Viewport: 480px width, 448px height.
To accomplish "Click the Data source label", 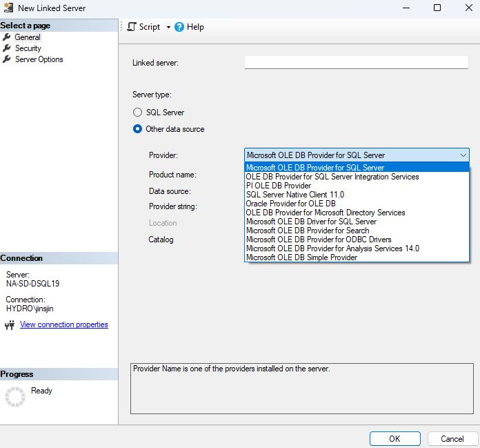I will pyautogui.click(x=170, y=191).
